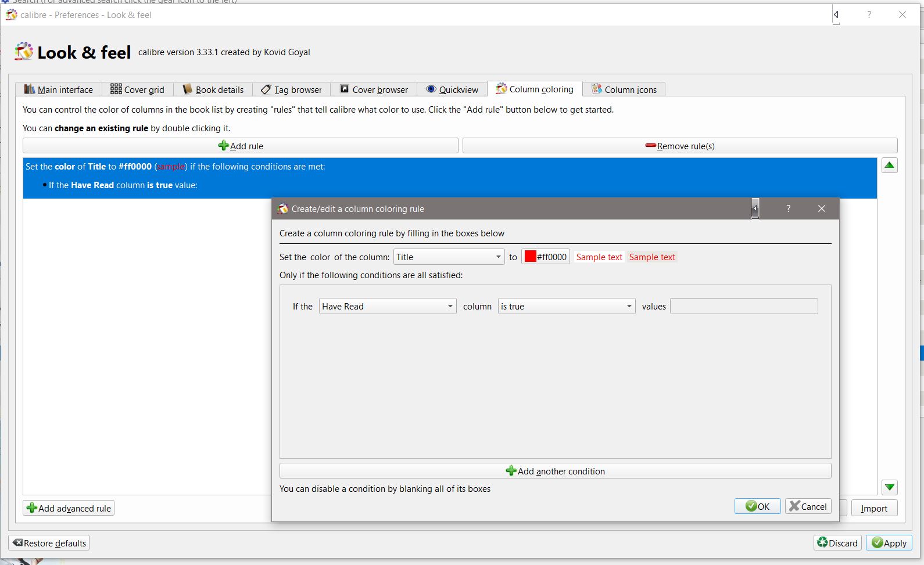Pick a color via the #ff0000 swatch
Viewport: 924px width, 565px height.
pos(545,257)
